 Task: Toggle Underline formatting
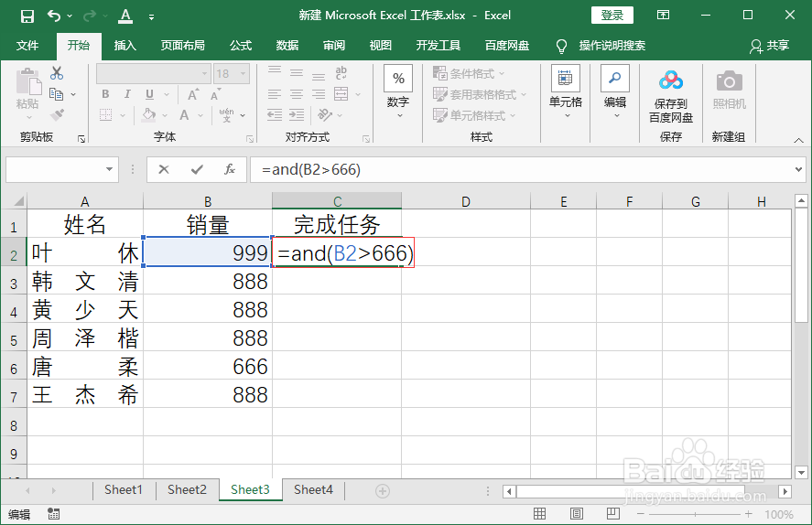(x=149, y=94)
